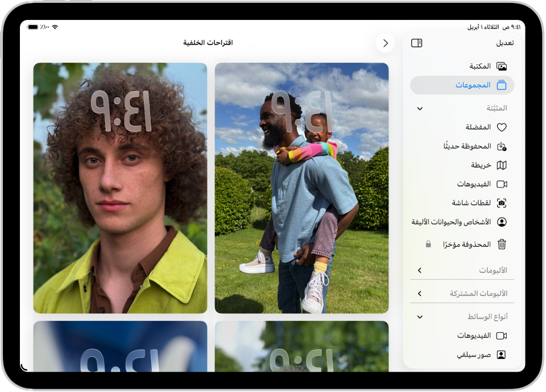
Task: Click the map icon beside خريطة
Action: click(x=502, y=165)
